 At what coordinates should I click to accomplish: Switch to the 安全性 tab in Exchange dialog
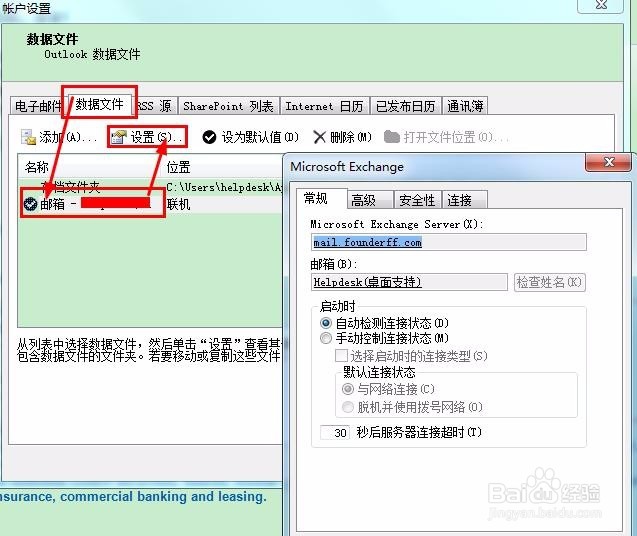(417, 200)
